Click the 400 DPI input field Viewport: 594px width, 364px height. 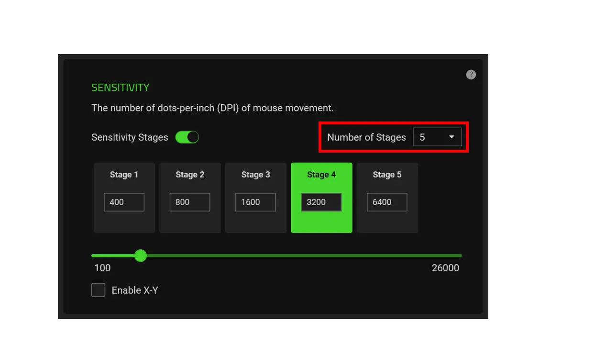pos(124,202)
